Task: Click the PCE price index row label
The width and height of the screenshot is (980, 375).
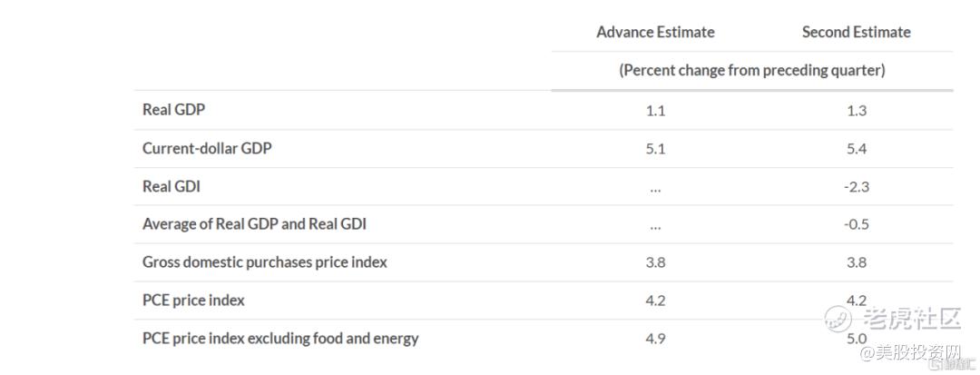Action: pos(193,300)
